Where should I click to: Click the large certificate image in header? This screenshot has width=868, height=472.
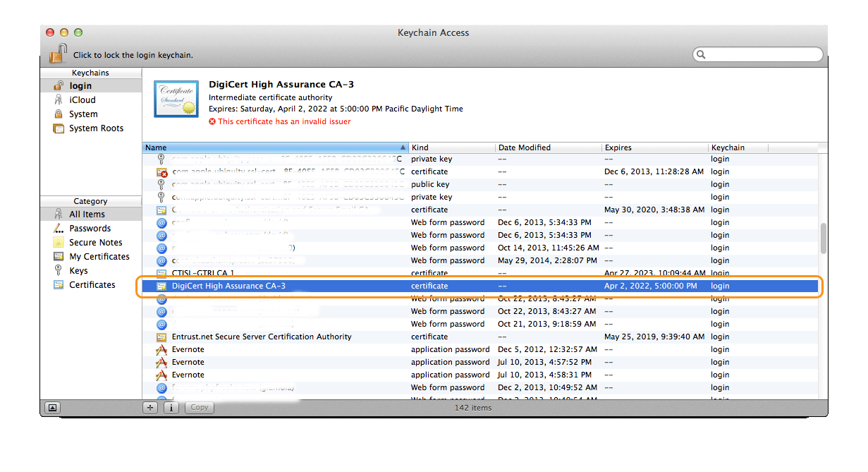(176, 99)
